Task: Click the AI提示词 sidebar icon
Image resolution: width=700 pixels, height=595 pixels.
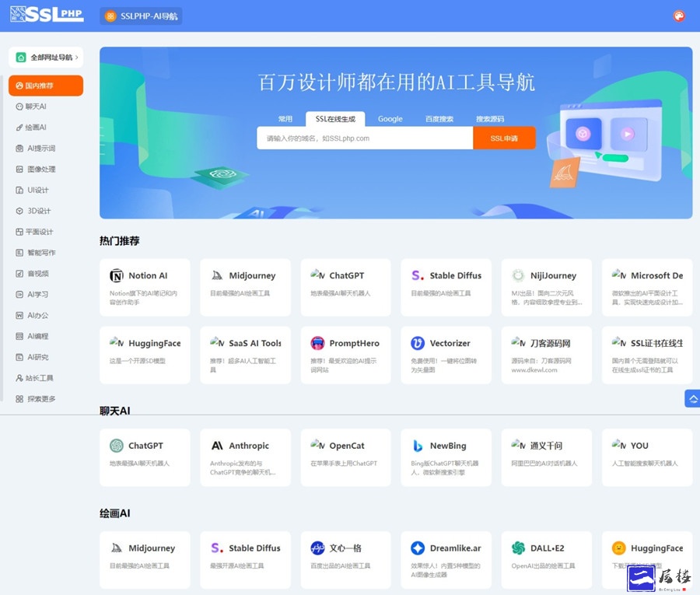Action: (19, 149)
